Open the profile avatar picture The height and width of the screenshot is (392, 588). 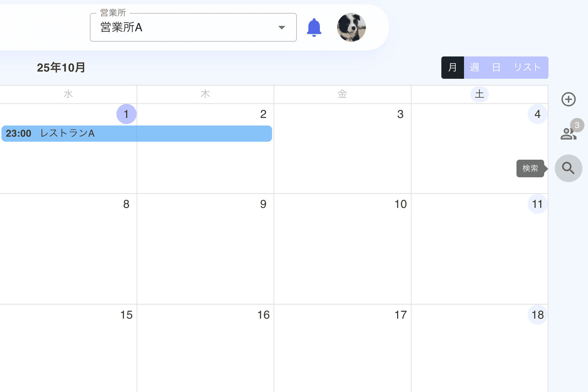point(351,27)
